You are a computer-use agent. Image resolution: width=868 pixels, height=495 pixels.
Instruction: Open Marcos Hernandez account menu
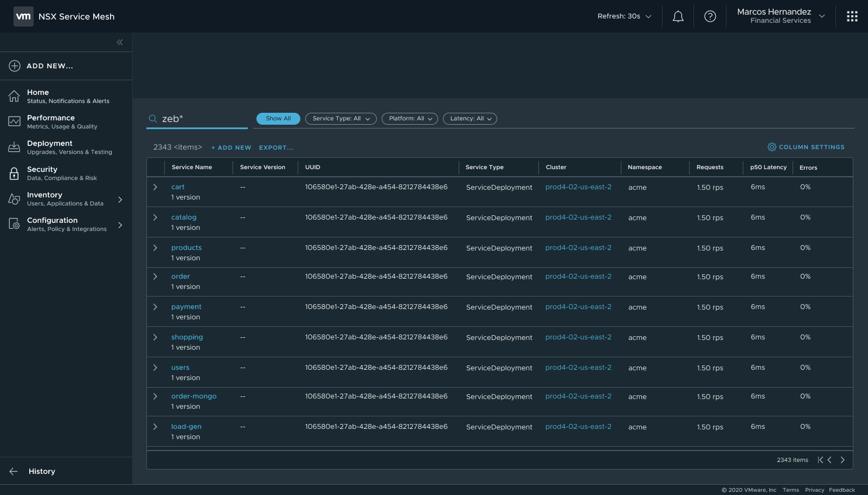(781, 16)
